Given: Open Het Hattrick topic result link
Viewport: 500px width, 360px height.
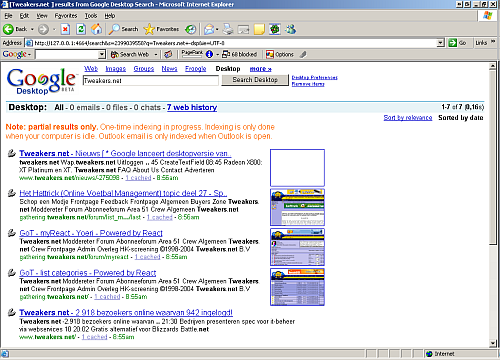Looking at the screenshot, I should [123, 193].
